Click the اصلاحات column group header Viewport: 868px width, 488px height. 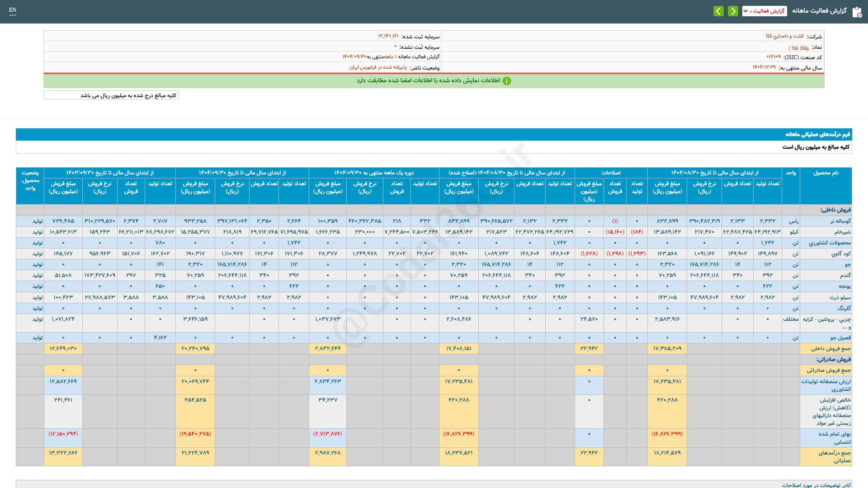click(x=611, y=173)
